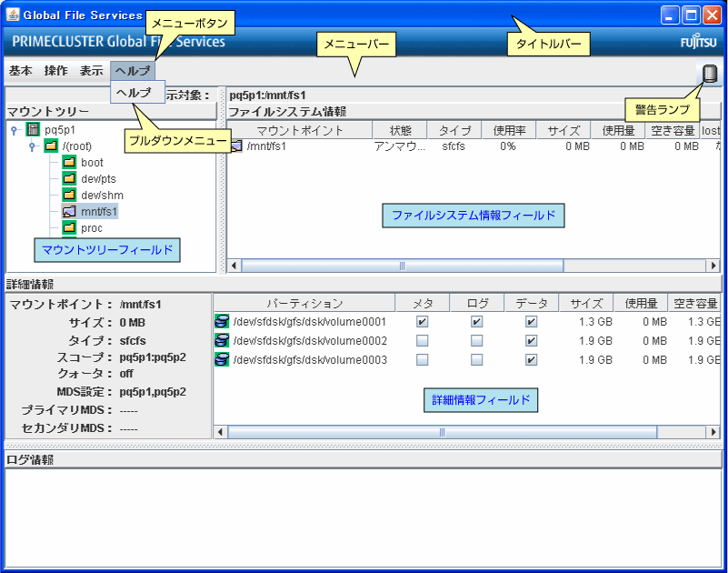
Task: Click the パーティション column header
Action: tap(304, 304)
